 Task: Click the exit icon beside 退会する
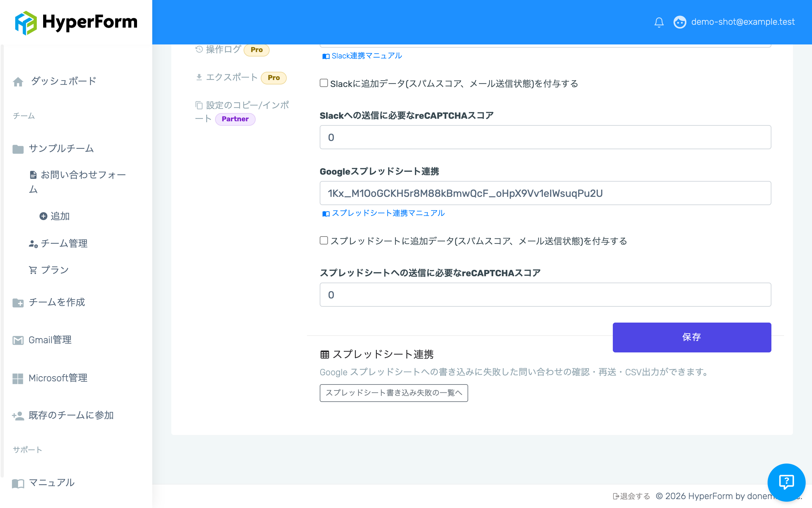[616, 496]
